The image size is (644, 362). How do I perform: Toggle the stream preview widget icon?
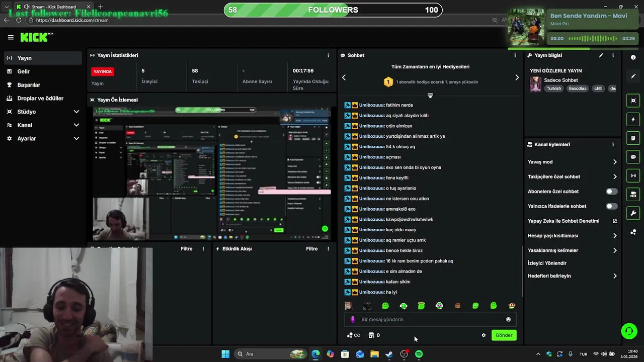tap(633, 101)
